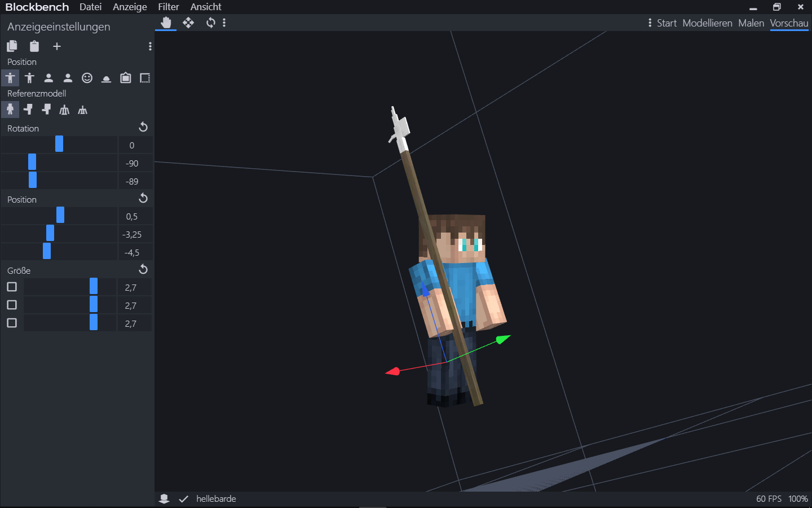Click the Blockbench logo text
This screenshot has height=508, width=812.
coord(37,7)
